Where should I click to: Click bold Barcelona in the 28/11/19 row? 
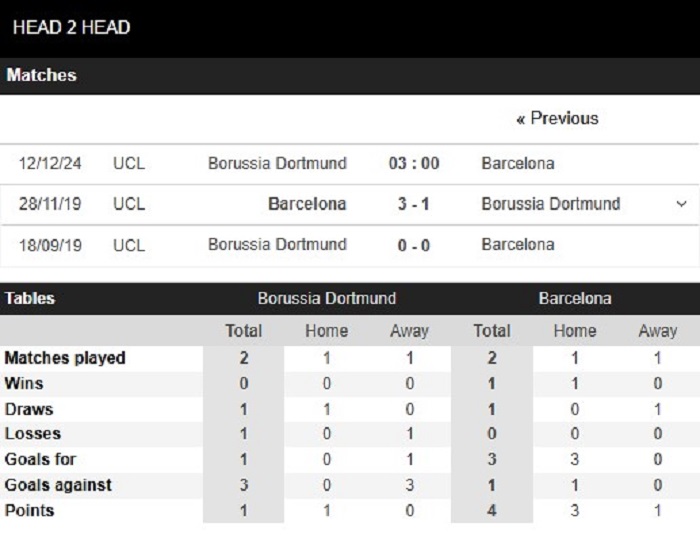coord(307,204)
